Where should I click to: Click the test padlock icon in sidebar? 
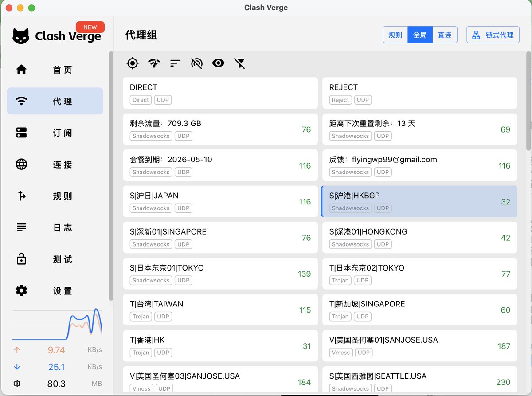click(21, 259)
